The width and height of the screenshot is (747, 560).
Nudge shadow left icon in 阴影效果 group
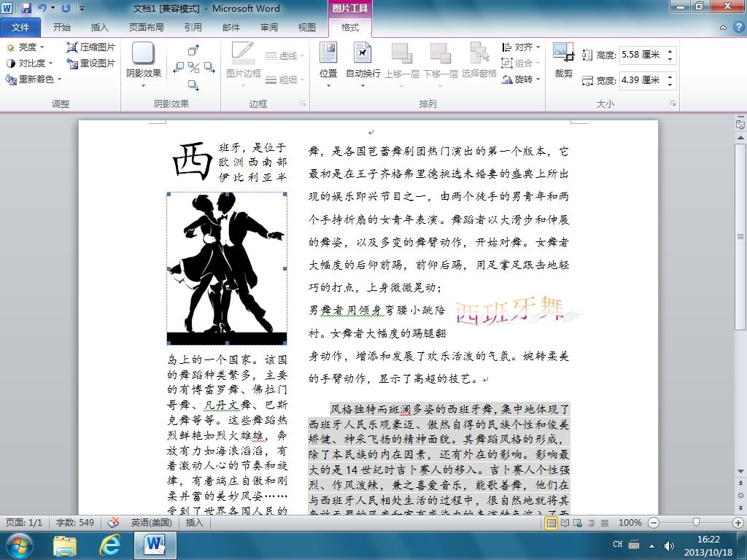pyautogui.click(x=178, y=67)
